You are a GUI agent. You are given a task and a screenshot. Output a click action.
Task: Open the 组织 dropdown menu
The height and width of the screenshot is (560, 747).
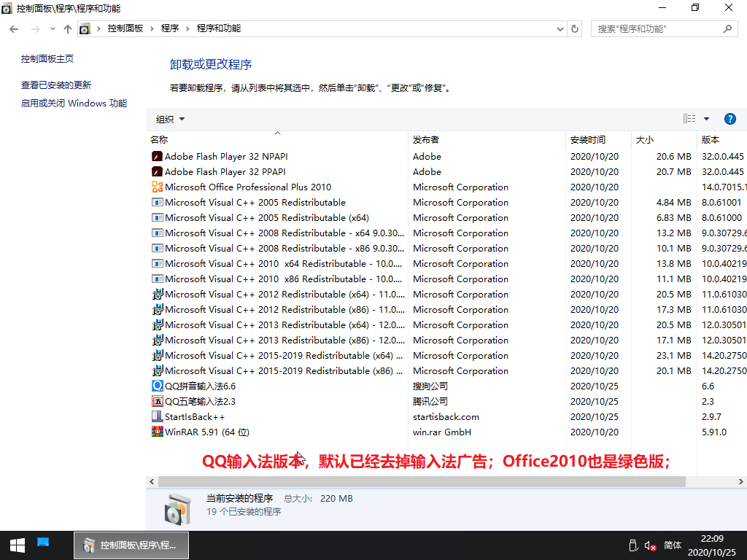point(170,119)
